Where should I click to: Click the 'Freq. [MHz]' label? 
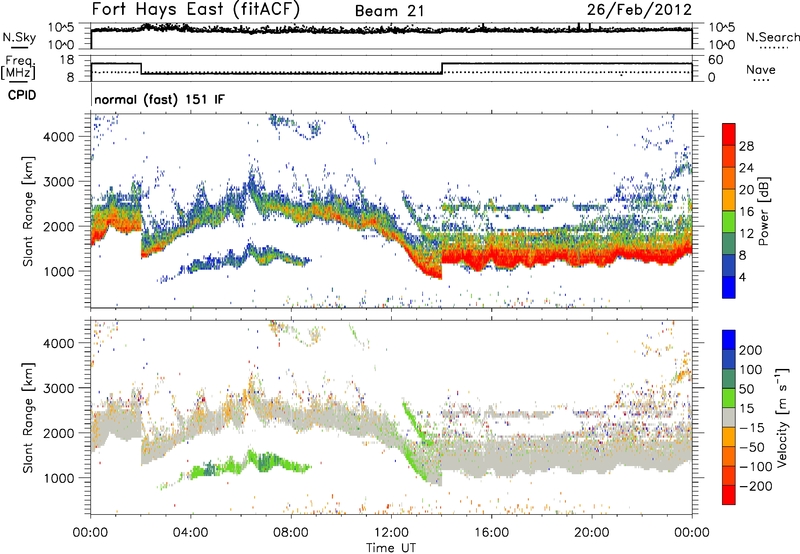pos(20,68)
